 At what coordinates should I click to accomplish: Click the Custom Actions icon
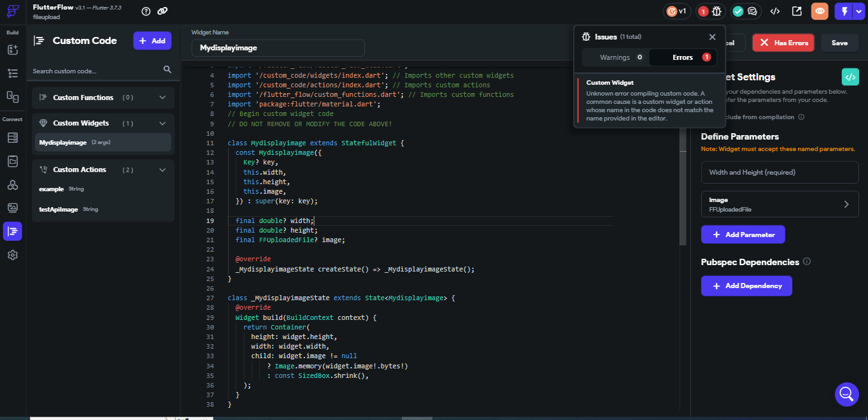(x=43, y=170)
